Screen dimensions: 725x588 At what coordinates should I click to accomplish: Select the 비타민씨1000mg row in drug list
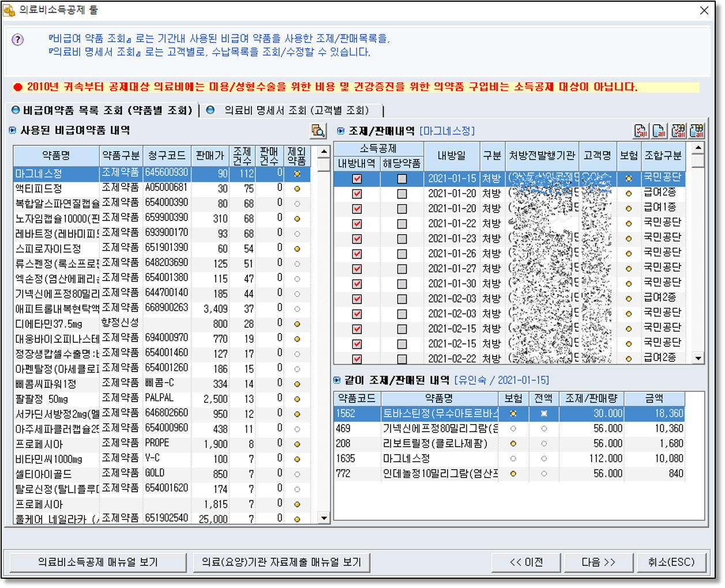pos(49,459)
